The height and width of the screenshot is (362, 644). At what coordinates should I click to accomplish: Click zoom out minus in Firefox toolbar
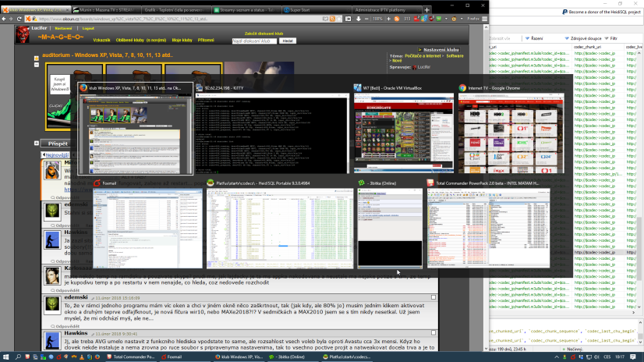click(x=366, y=19)
